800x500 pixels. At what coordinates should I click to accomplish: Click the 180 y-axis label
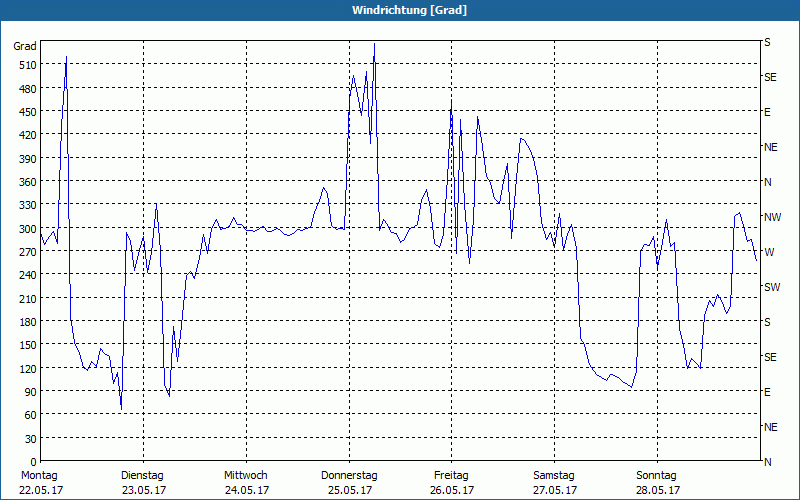click(x=28, y=322)
